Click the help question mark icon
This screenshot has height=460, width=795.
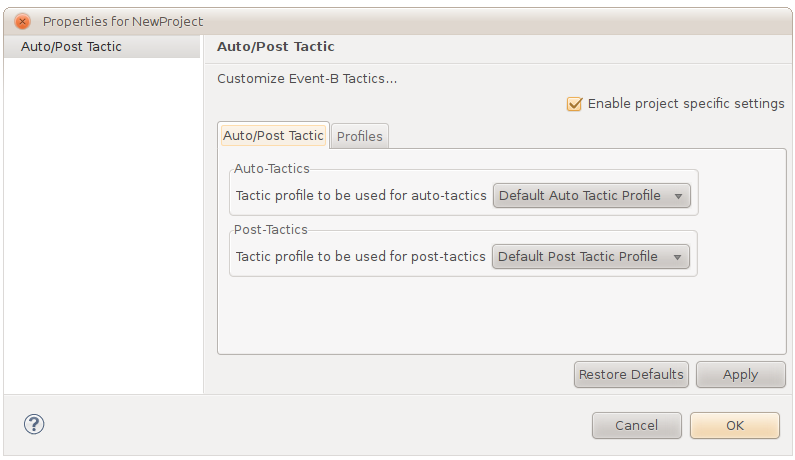(x=34, y=424)
